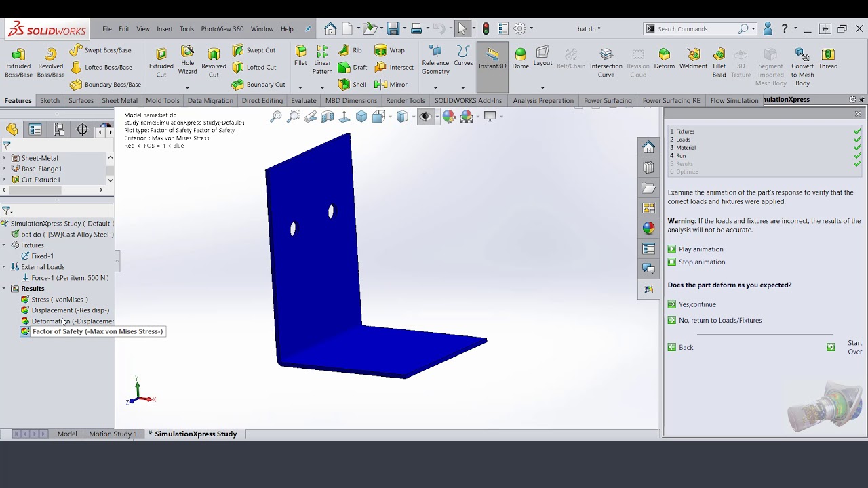Image resolution: width=868 pixels, height=488 pixels.
Task: Open the Design Library icon in task pane
Action: click(x=649, y=167)
